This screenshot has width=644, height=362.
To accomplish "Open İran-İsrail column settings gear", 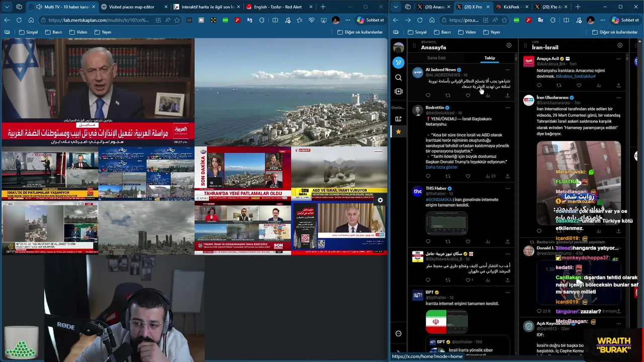I will (x=620, y=46).
